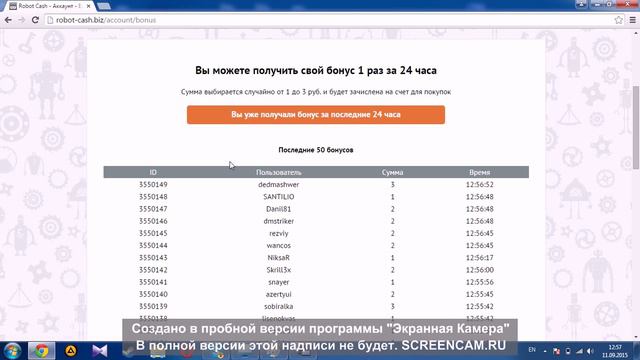Switch to Chrome in the taskbar
Image resolution: width=640 pixels, height=360 pixels.
[x=41, y=351]
